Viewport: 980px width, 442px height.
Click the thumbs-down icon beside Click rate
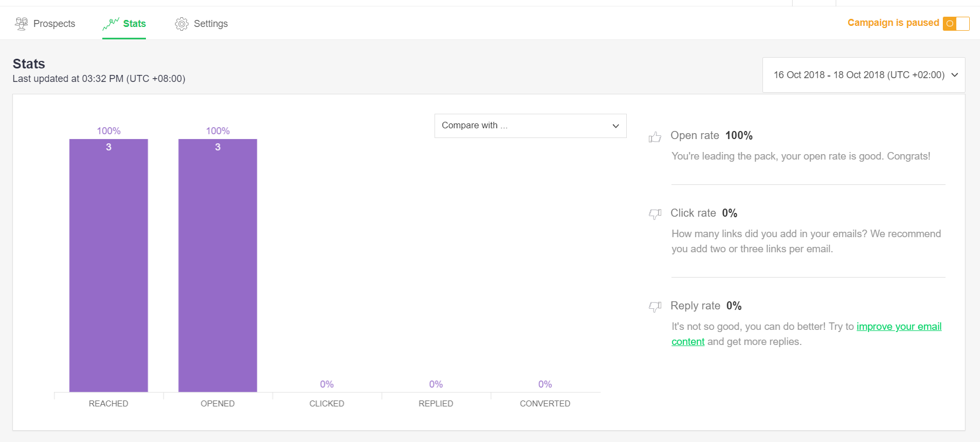(x=655, y=214)
